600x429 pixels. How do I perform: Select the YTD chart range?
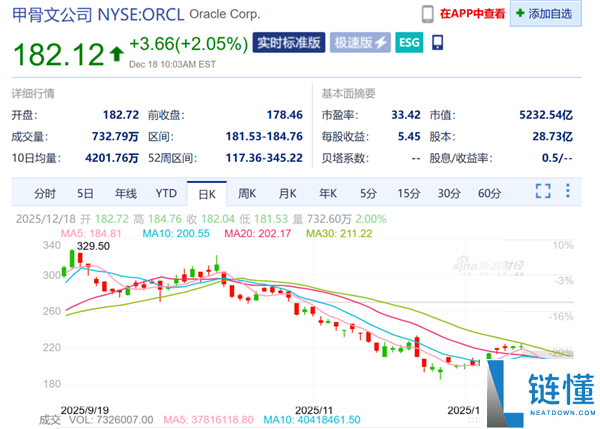pos(166,192)
